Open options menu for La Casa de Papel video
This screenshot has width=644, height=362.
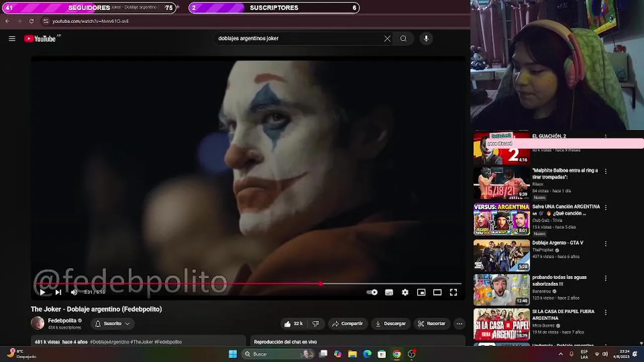tap(606, 312)
